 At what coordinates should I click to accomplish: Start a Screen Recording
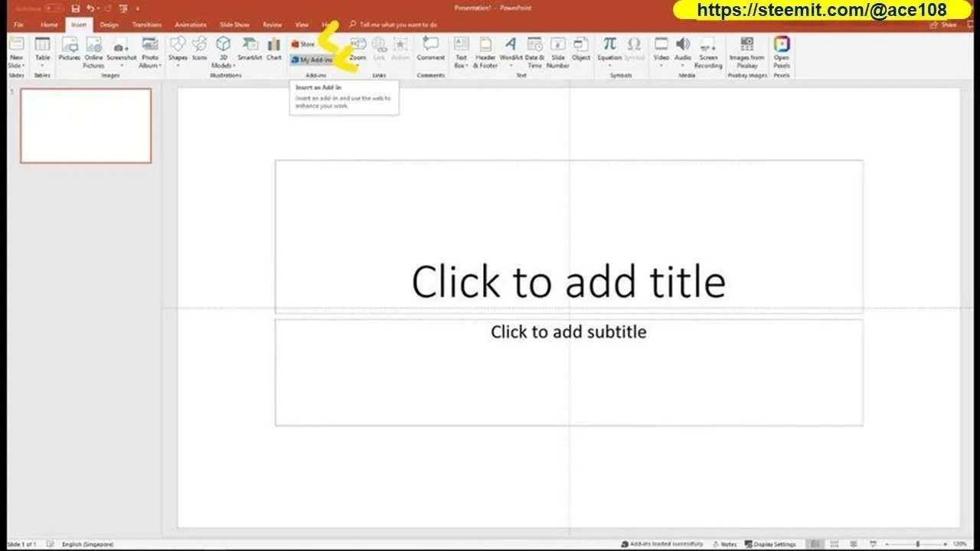pyautogui.click(x=708, y=52)
